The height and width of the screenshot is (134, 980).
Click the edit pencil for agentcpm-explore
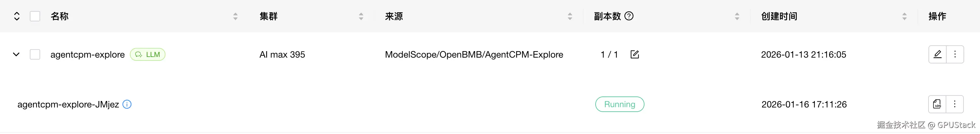(937, 54)
